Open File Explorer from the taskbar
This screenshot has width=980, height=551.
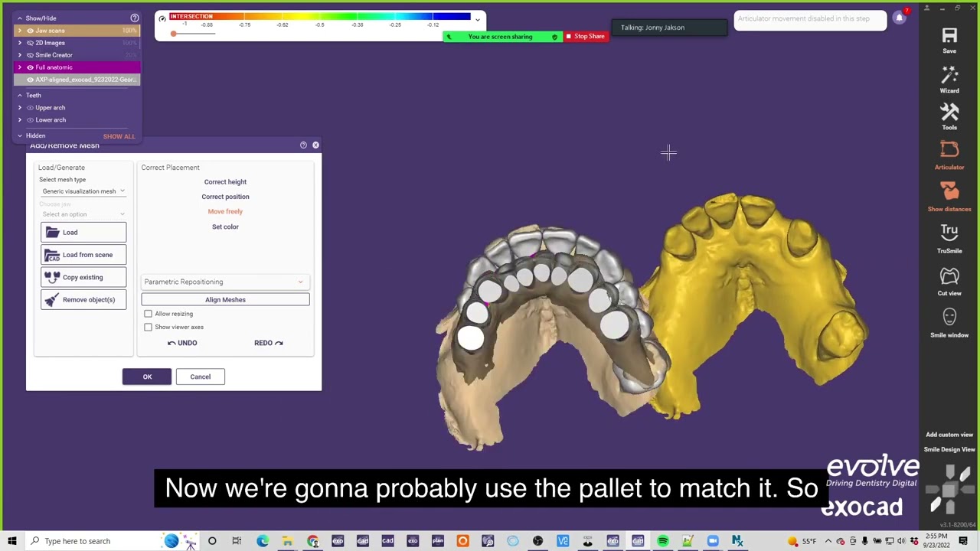point(287,541)
